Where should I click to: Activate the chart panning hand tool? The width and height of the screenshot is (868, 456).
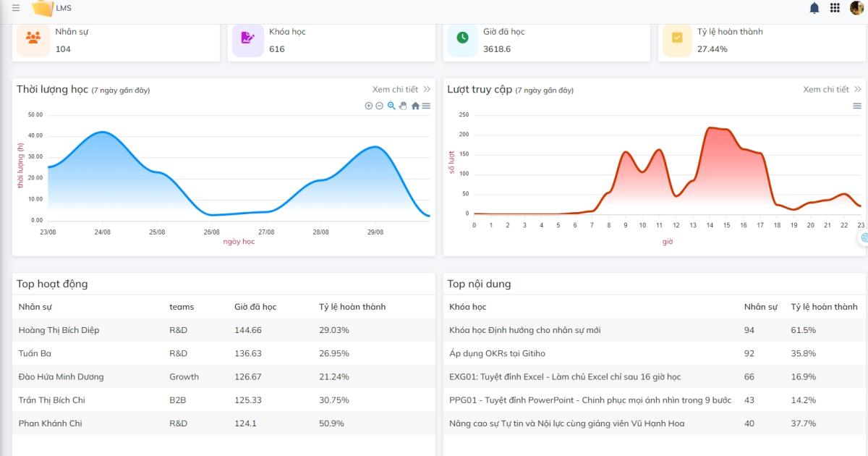[403, 106]
